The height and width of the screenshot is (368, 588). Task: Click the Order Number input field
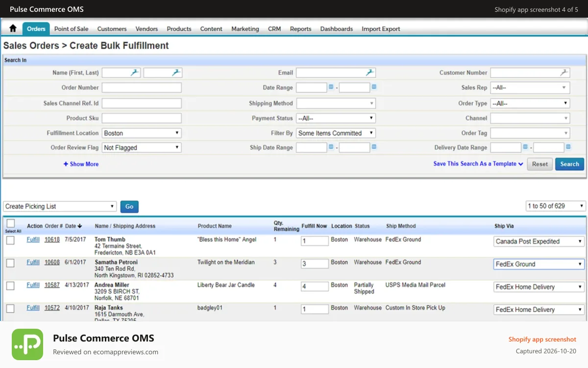[142, 88]
